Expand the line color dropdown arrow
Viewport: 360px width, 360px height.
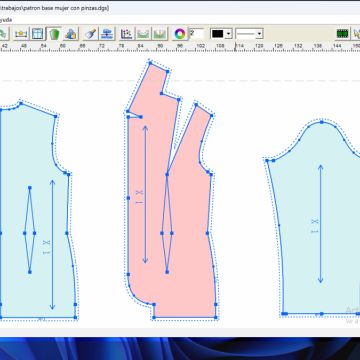tap(229, 34)
